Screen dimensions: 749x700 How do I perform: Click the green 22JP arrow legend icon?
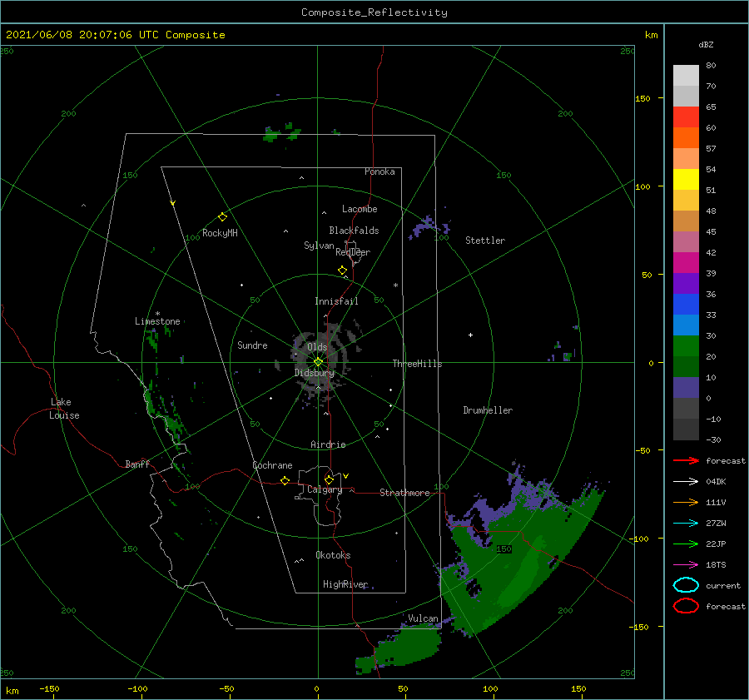tap(686, 544)
